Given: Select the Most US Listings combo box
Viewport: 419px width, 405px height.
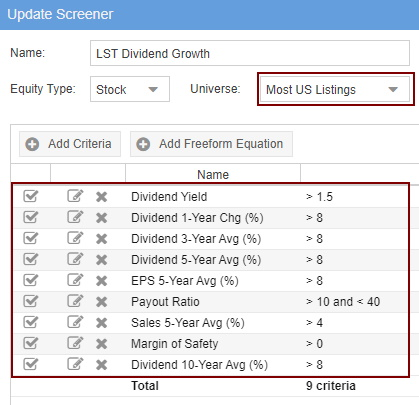Looking at the screenshot, I should [x=335, y=89].
